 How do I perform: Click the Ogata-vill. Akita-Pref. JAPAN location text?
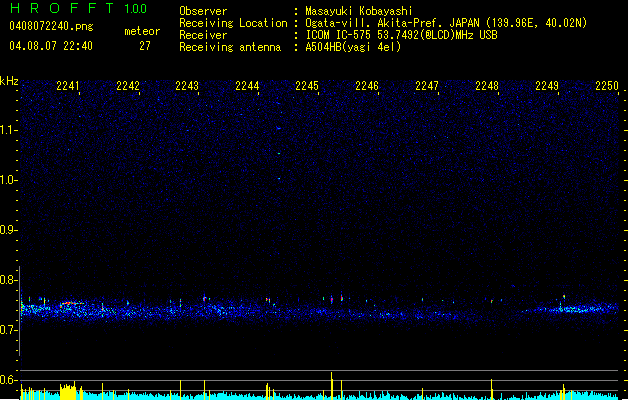coord(446,23)
